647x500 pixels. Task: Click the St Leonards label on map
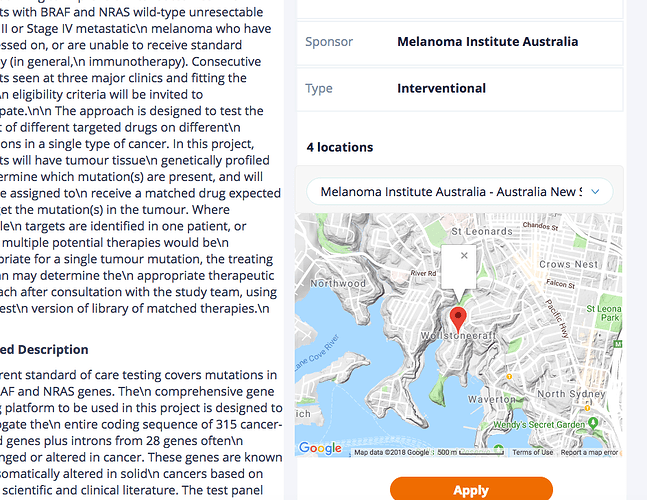[482, 231]
